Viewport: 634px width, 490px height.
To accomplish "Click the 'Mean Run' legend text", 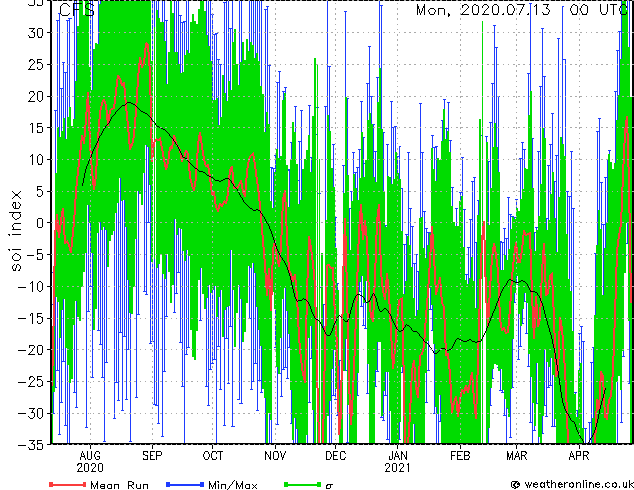I will tap(119, 485).
